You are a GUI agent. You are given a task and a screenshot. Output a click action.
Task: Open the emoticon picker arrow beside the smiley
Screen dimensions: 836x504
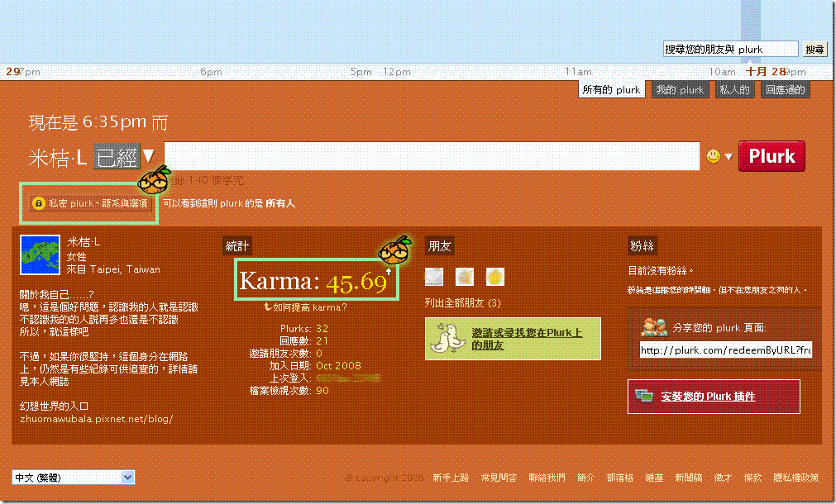tap(729, 157)
